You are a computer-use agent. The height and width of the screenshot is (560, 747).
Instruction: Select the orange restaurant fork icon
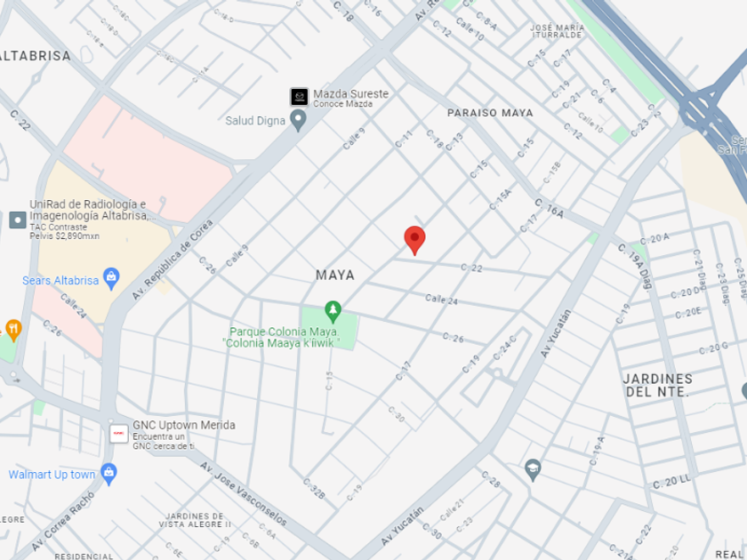coord(13,330)
